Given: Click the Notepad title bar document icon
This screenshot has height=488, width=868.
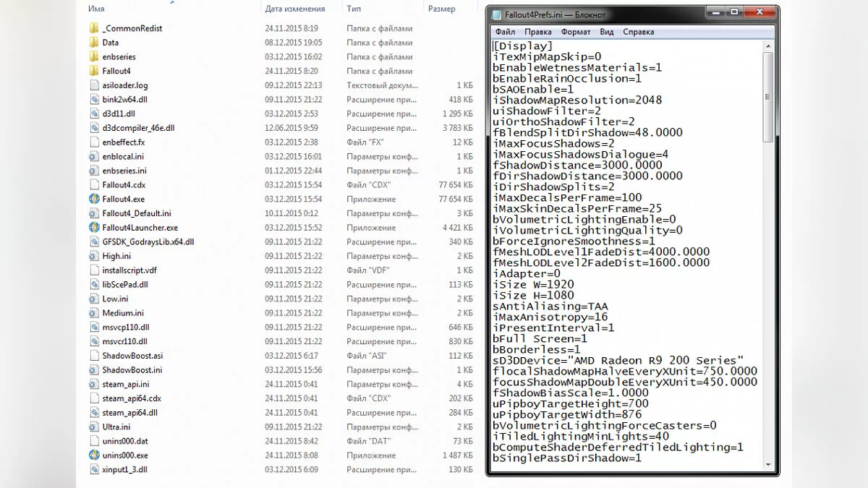Looking at the screenshot, I should click(x=496, y=14).
